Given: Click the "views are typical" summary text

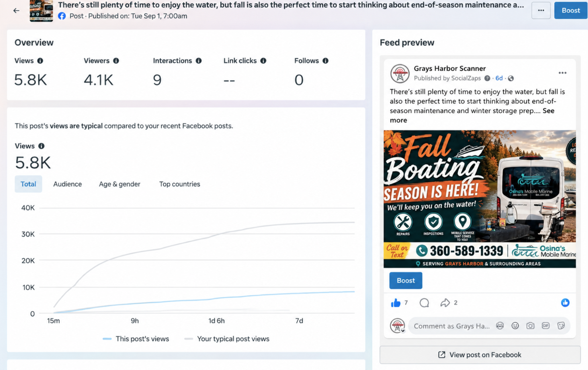Looking at the screenshot, I should click(x=76, y=126).
